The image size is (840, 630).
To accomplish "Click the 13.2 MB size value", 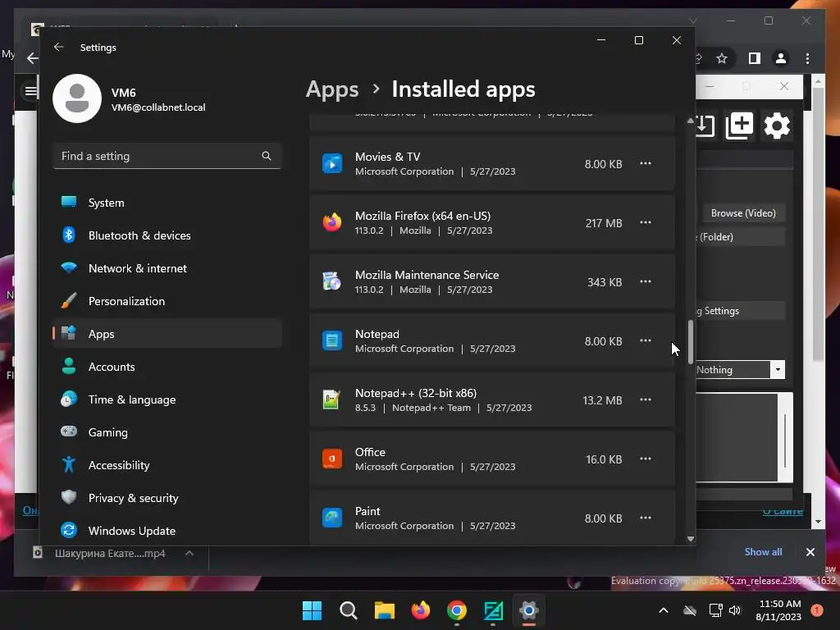I will point(602,400).
